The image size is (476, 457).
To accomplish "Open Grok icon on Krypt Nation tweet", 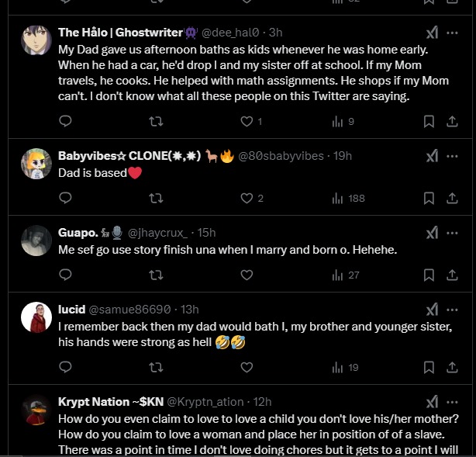I will click(x=433, y=401).
